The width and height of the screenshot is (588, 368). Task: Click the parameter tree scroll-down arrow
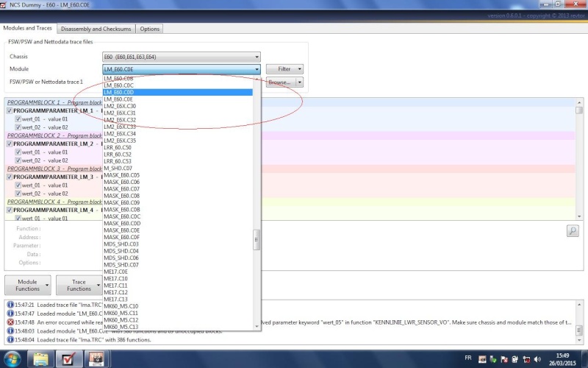(x=579, y=216)
